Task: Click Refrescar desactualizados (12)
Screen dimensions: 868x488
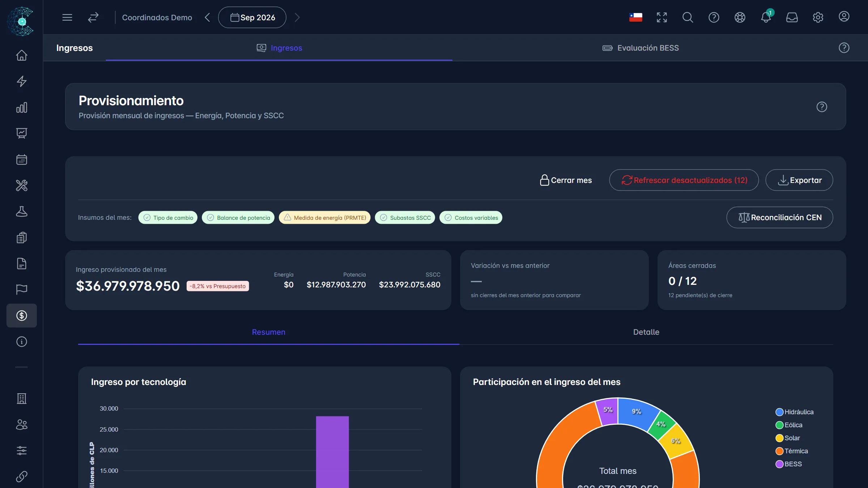Action: 684,180
